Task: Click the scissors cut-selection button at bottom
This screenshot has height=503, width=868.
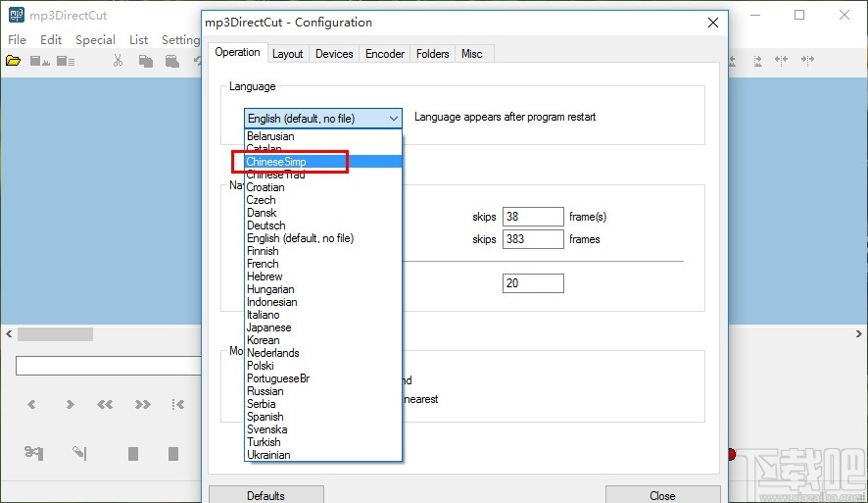Action: (33, 453)
